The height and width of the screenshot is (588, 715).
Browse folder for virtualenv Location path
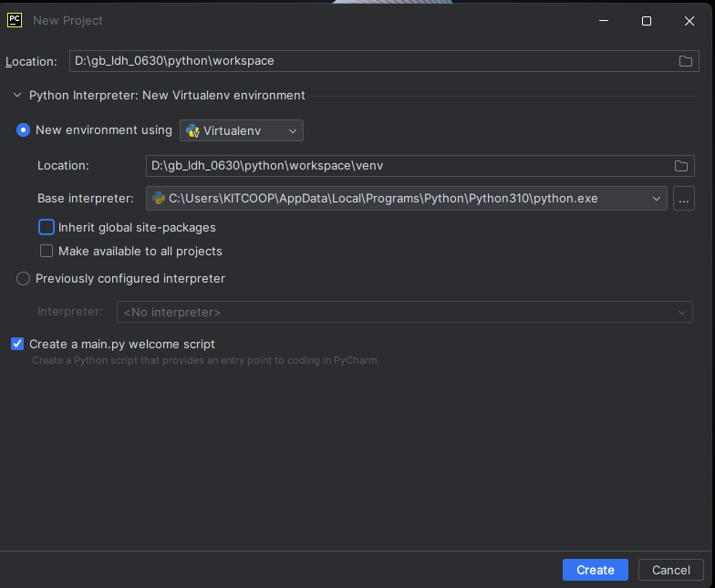coord(680,166)
